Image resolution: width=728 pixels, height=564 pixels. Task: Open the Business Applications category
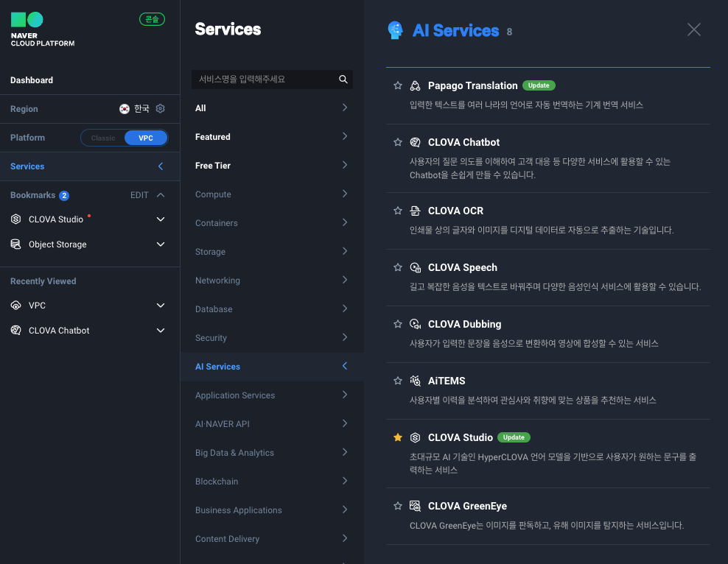(x=272, y=510)
